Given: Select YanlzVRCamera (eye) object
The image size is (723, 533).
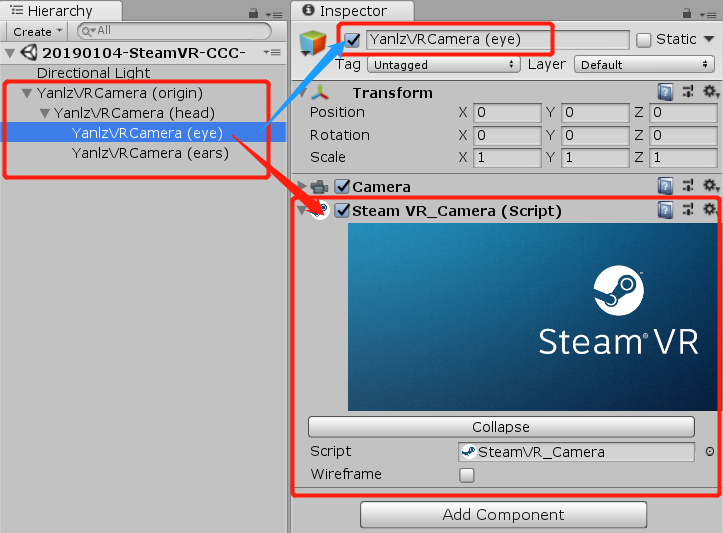Looking at the screenshot, I should pyautogui.click(x=147, y=133).
